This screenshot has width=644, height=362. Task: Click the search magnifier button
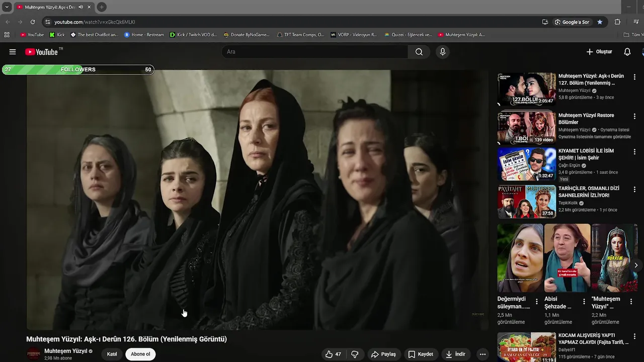419,52
